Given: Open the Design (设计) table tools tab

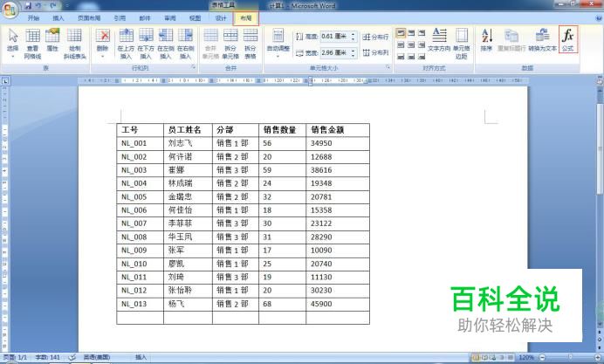Looking at the screenshot, I should (x=221, y=18).
